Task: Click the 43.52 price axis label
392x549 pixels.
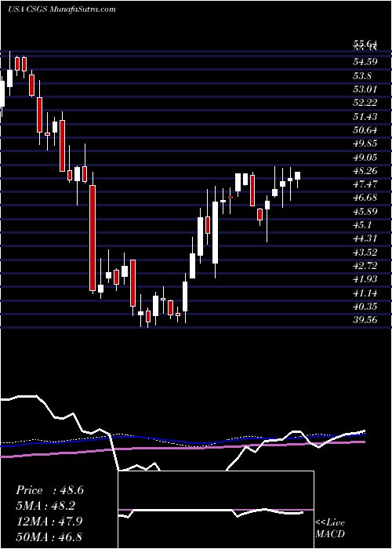Action: pos(365,253)
